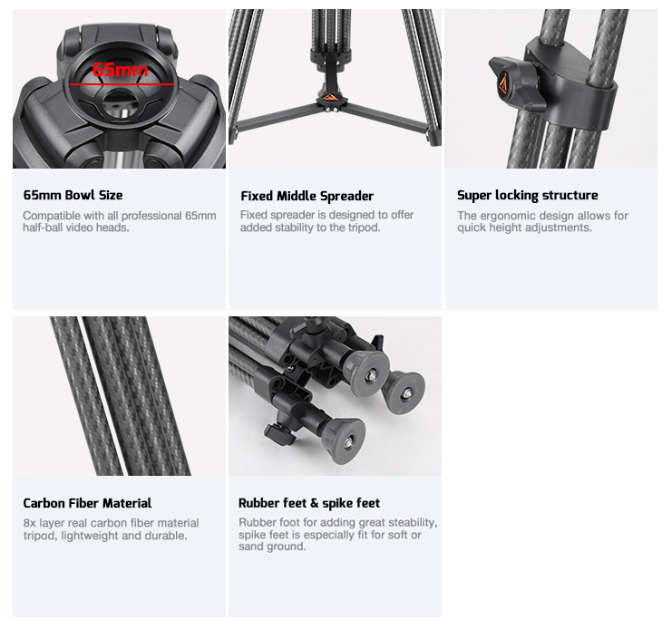
Task: Click the half-ball video heads description text
Action: click(120, 221)
